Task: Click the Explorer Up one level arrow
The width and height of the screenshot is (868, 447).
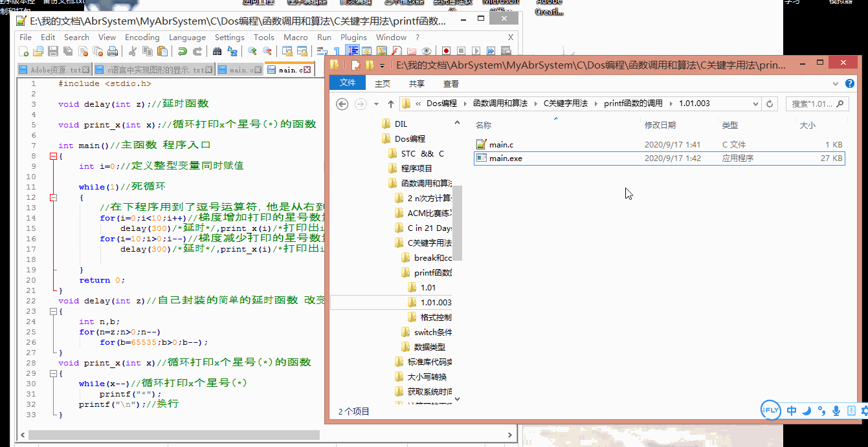Action: coord(390,104)
